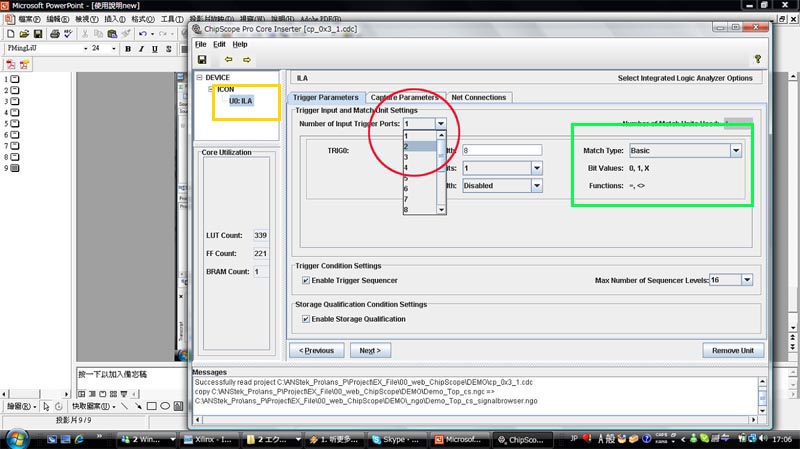Open Number of Input Trigger Ports dropdown arrow
800x449 pixels.
click(441, 123)
